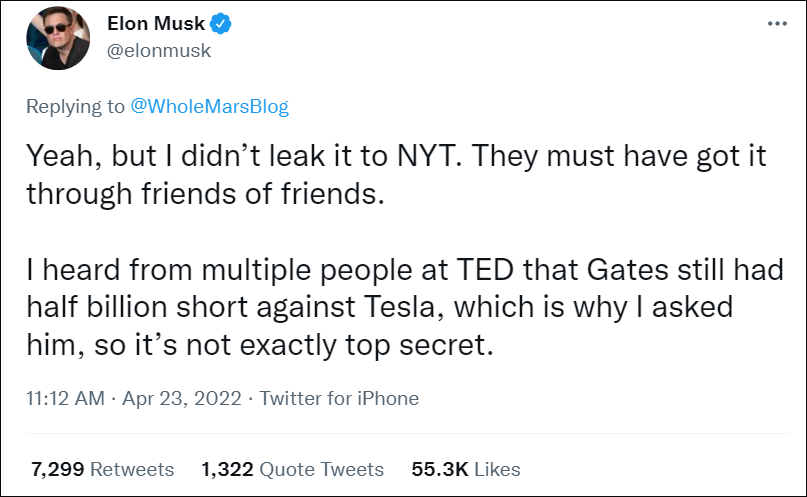807x497 pixels.
Task: Click the Apr 23, 2022 date
Action: click(x=182, y=398)
